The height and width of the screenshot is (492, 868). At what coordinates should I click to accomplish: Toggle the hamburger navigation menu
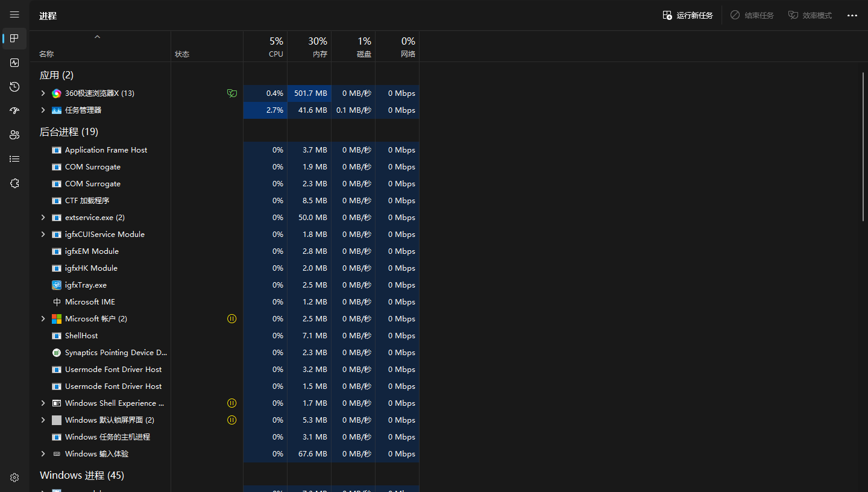(x=14, y=15)
